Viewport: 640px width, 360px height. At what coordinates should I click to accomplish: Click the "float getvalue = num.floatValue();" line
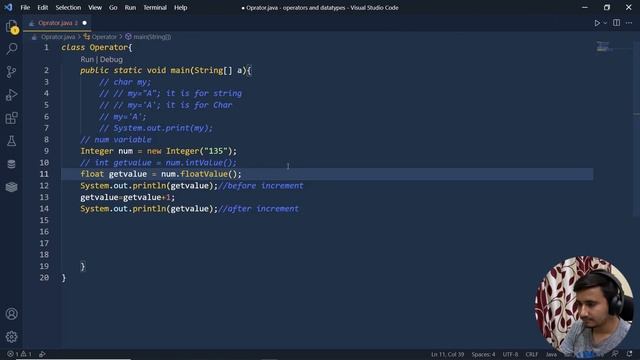[161, 174]
